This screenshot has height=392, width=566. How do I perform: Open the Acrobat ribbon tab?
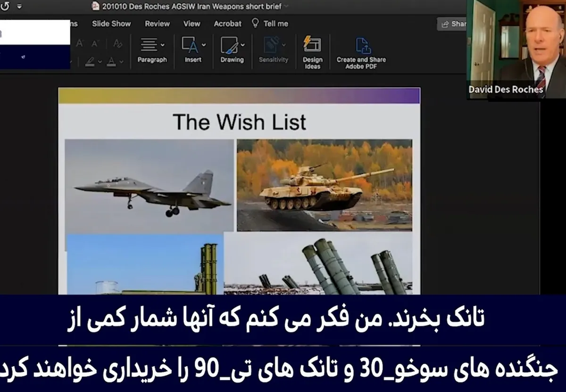pyautogui.click(x=227, y=24)
